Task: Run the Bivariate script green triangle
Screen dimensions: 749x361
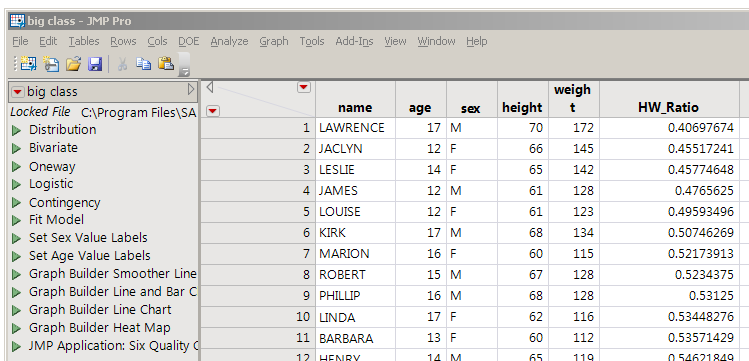Action: [17, 148]
